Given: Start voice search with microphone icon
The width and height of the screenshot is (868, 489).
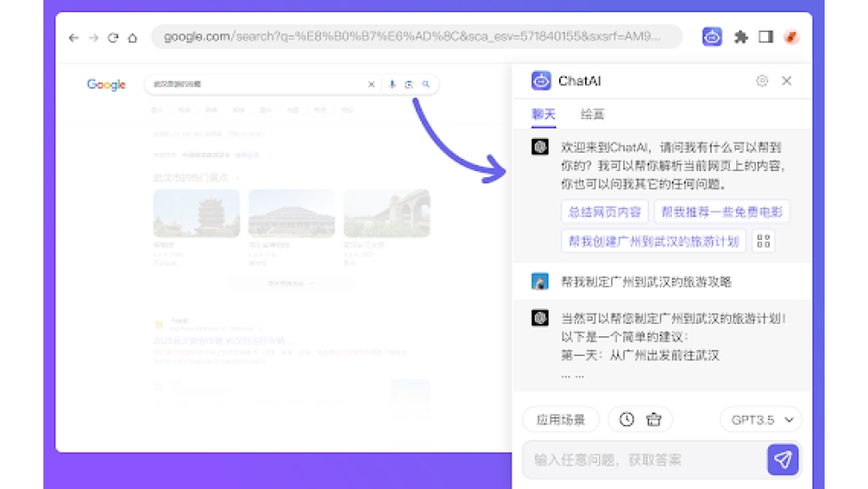Looking at the screenshot, I should [392, 84].
